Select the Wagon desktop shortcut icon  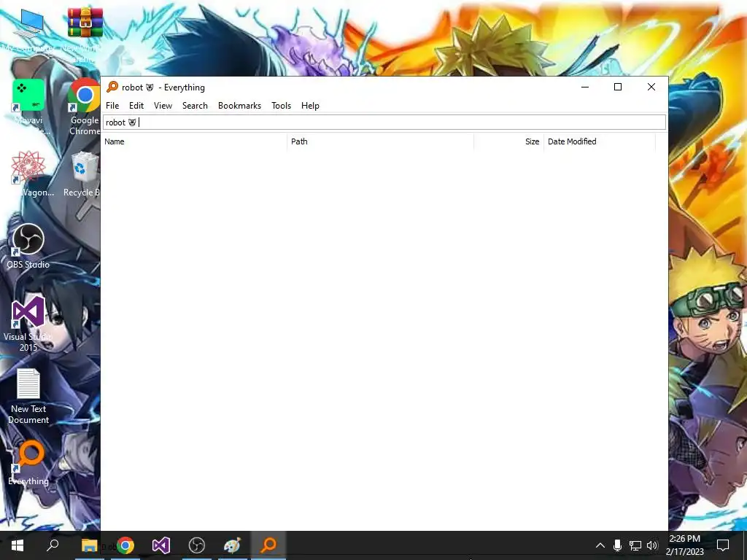point(28,174)
